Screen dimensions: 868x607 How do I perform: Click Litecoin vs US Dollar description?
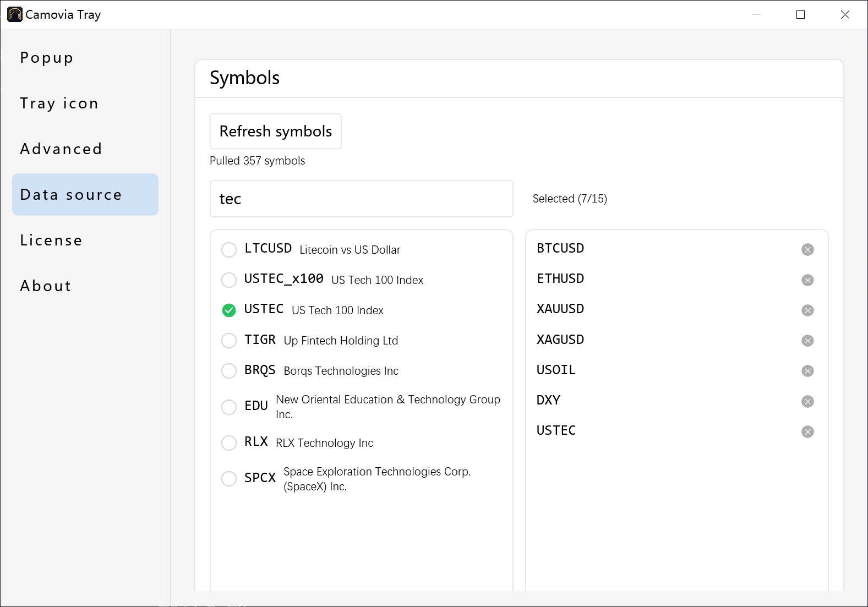(350, 250)
